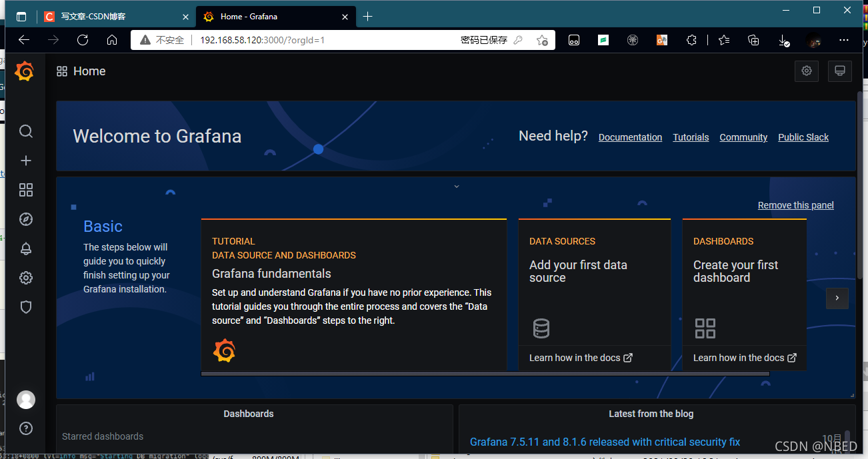This screenshot has height=459, width=868.
Task: Click the Latest from the blog title
Action: [x=651, y=414]
